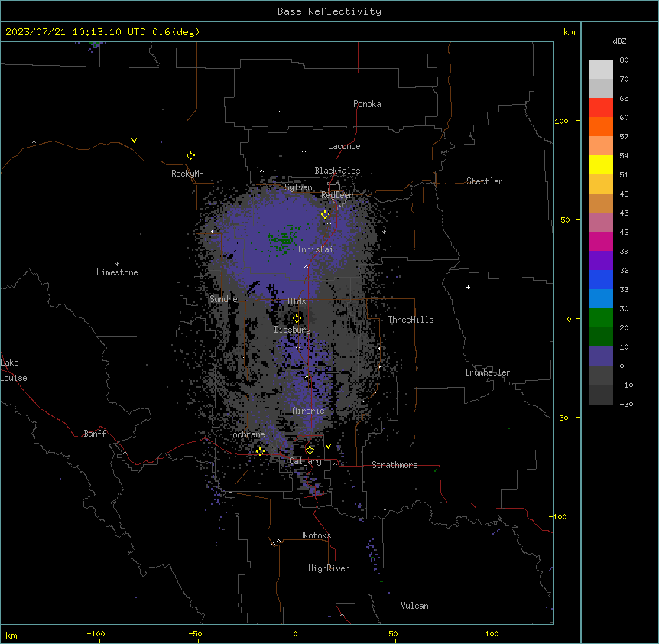Click the Strathmore city label
Image resolution: width=659 pixels, height=644 pixels.
[394, 465]
